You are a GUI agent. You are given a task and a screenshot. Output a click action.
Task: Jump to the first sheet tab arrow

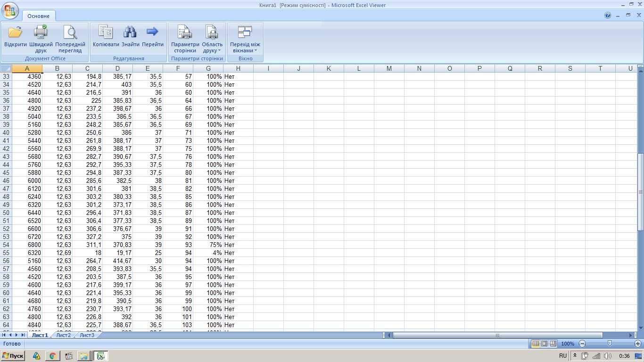coord(4,335)
